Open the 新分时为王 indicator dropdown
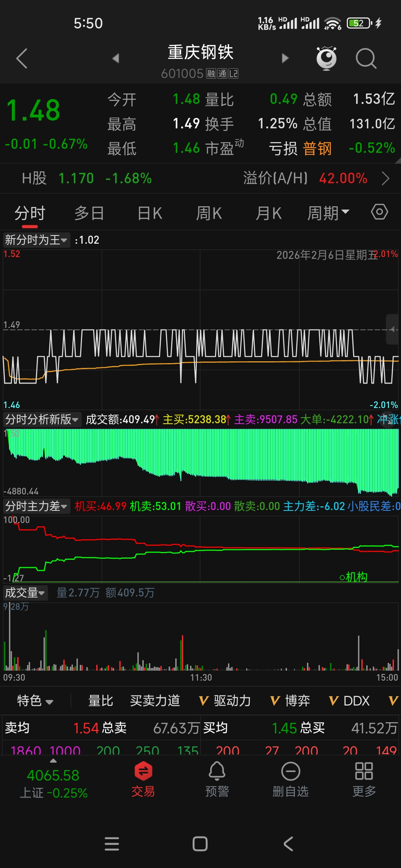The width and height of the screenshot is (401, 868). (x=36, y=240)
